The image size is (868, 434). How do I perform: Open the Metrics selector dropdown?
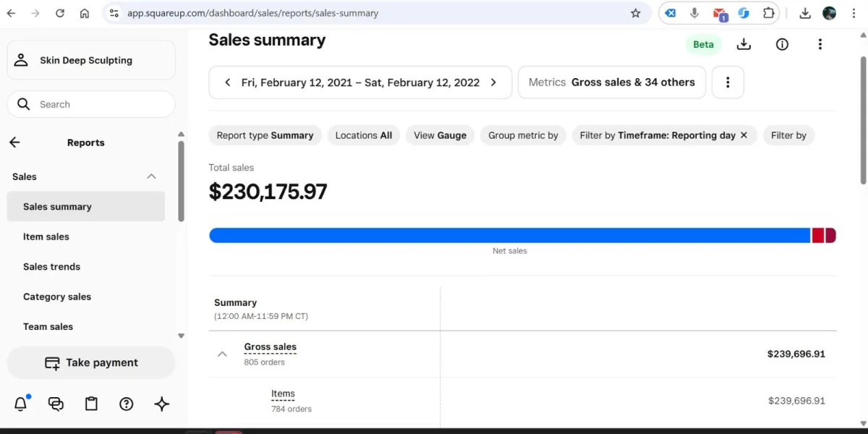(x=611, y=82)
